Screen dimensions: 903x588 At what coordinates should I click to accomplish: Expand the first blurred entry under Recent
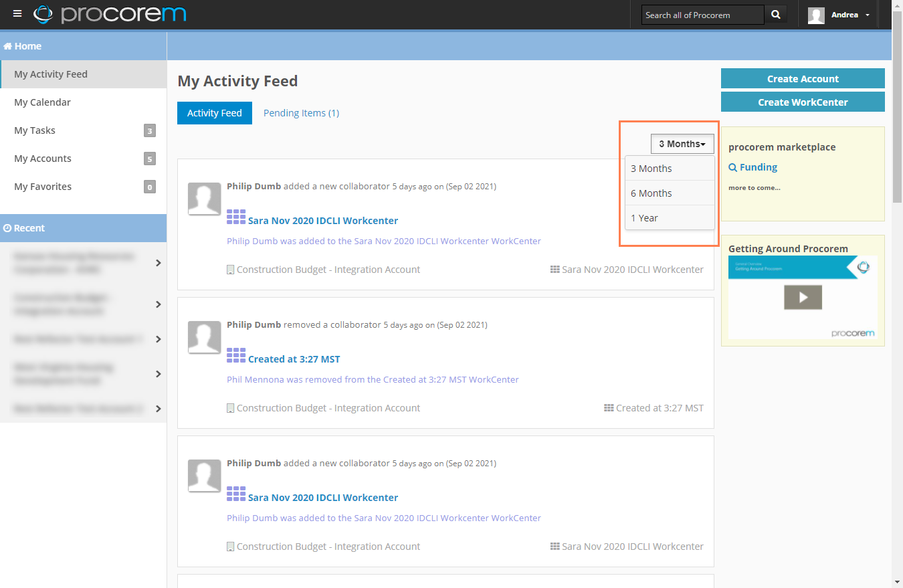pyautogui.click(x=159, y=263)
